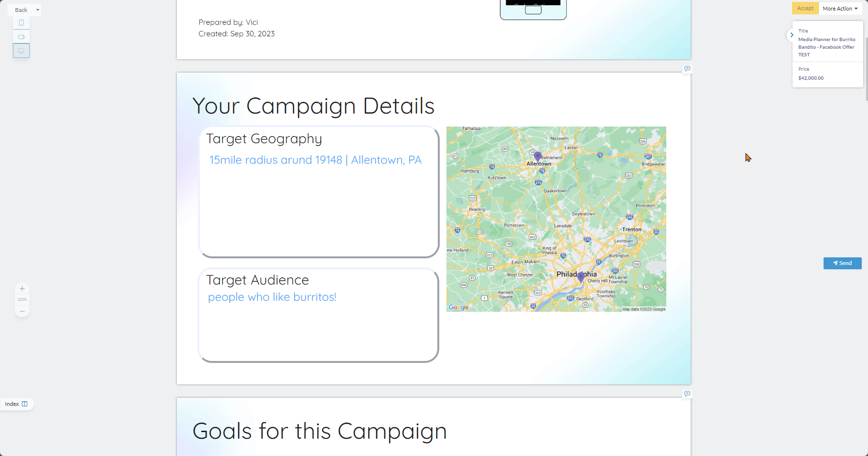Collapse the title and price side panel
The image size is (868, 456).
[x=792, y=35]
